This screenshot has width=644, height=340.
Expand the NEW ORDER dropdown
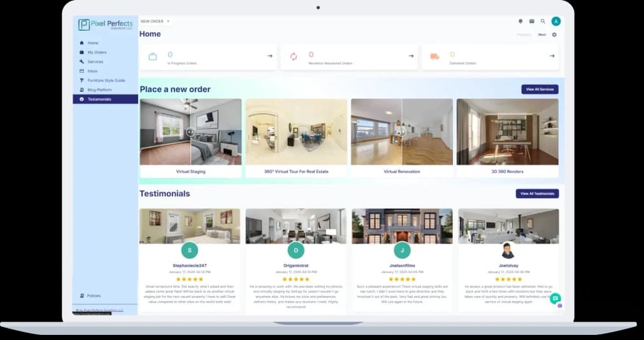coord(155,22)
